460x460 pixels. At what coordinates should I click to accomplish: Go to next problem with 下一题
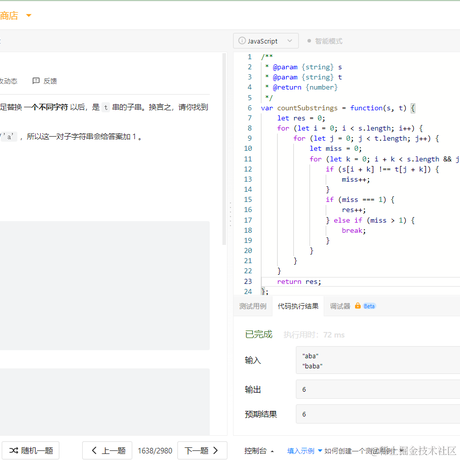coord(202,451)
